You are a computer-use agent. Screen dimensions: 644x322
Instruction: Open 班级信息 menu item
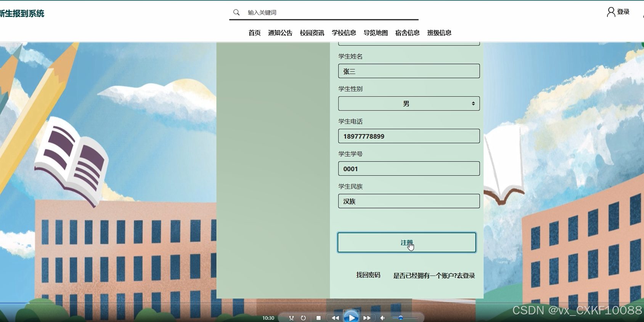pyautogui.click(x=439, y=33)
